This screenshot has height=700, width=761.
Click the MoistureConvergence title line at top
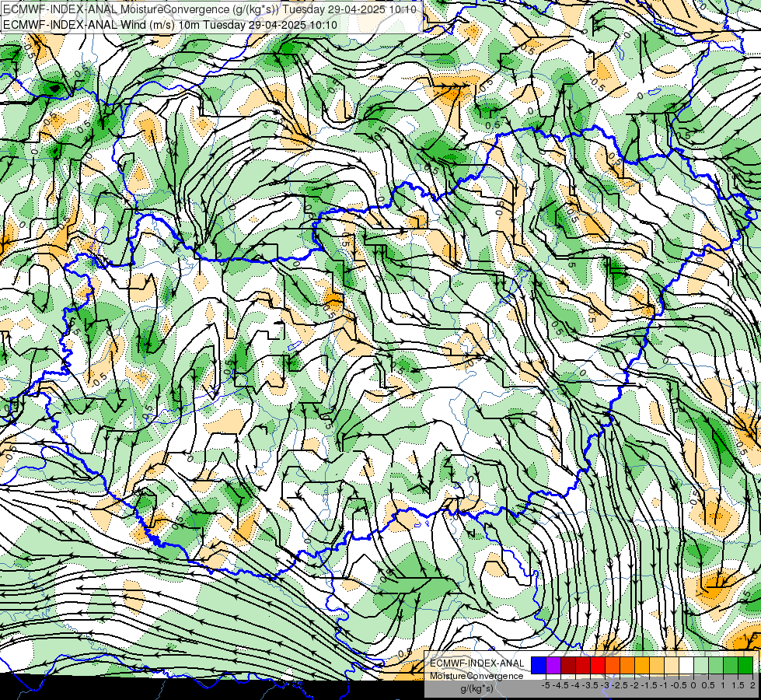tap(210, 9)
